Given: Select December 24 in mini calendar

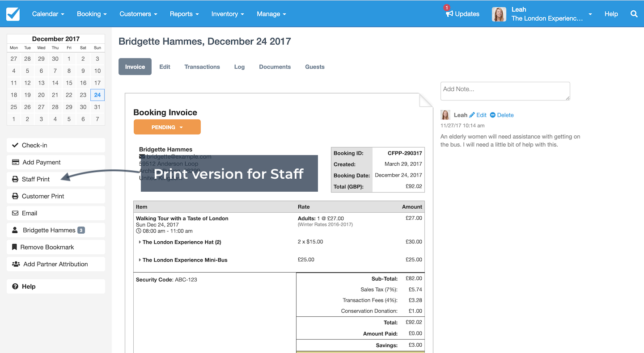Looking at the screenshot, I should 97,95.
